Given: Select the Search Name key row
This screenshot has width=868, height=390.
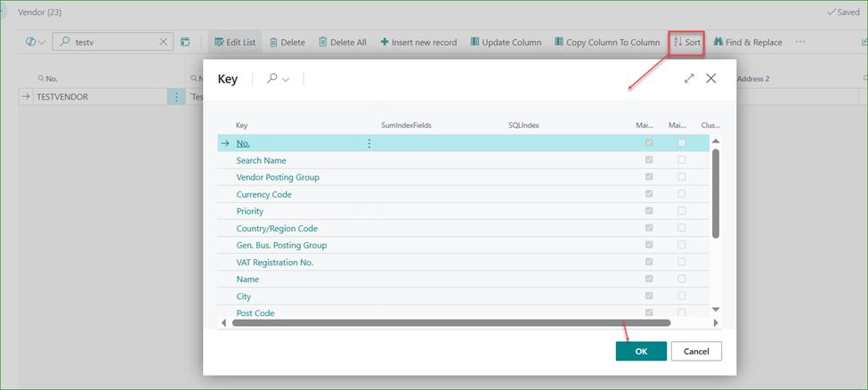Looking at the screenshot, I should click(x=261, y=160).
